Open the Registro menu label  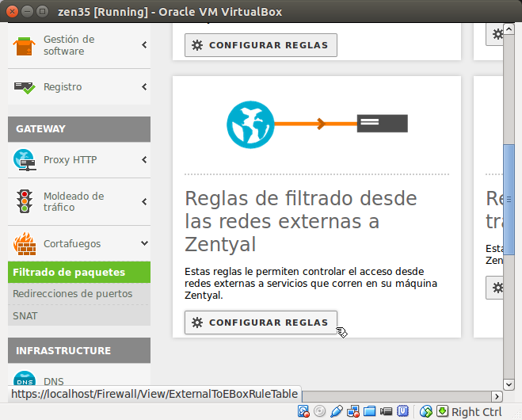[63, 87]
